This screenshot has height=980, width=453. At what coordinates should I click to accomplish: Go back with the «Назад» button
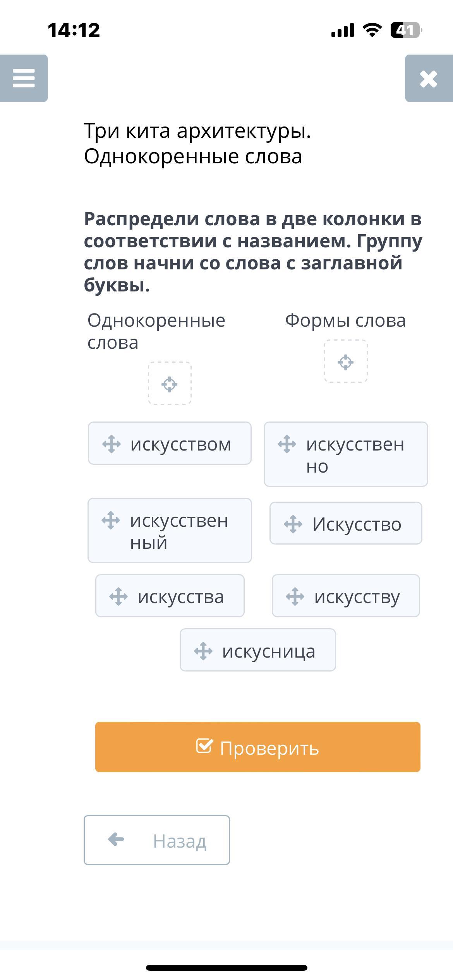point(157,840)
